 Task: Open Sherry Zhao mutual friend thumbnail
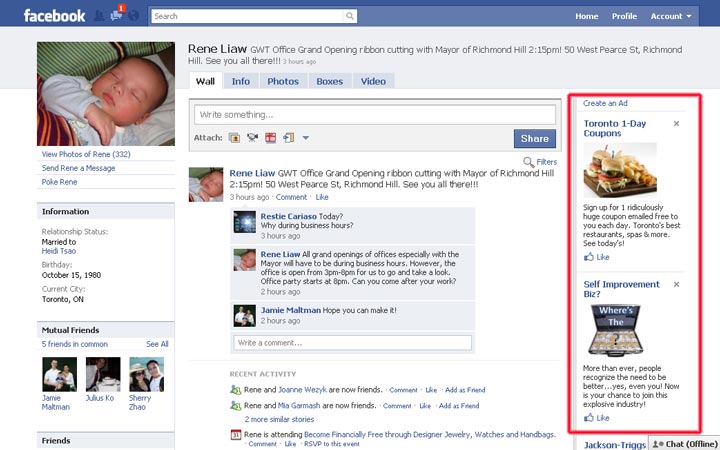point(146,374)
